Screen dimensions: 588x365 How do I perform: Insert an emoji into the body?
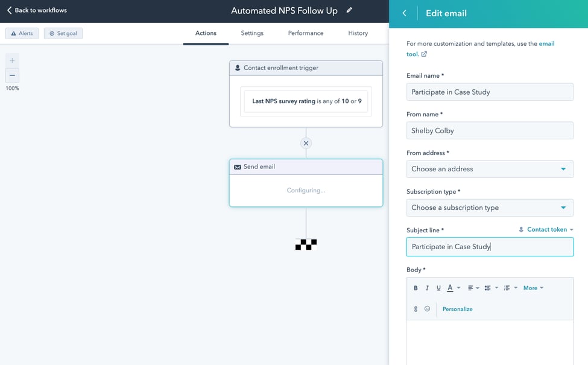coord(427,308)
